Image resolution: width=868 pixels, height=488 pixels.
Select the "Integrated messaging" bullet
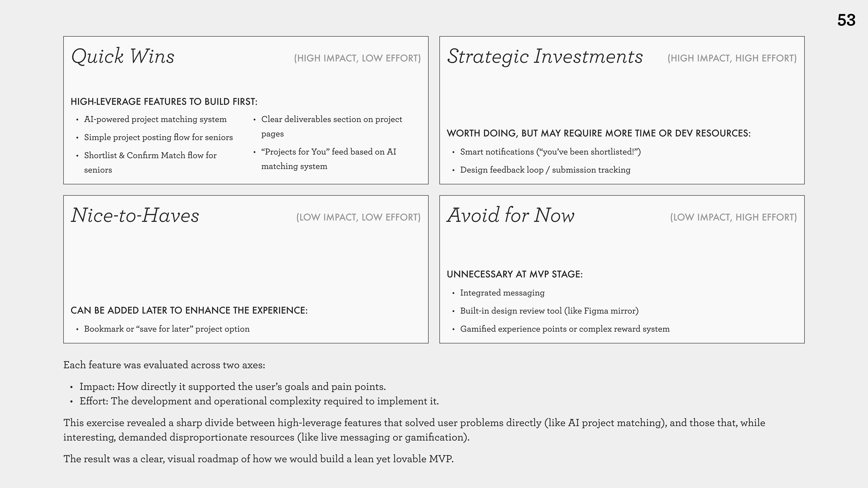pos(502,293)
